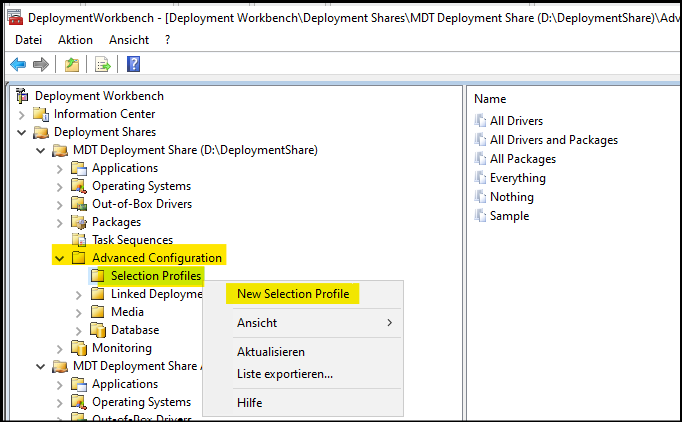Viewport: 682px width, 422px height.
Task: Select the second share's Operating Systems item
Action: coord(141,402)
